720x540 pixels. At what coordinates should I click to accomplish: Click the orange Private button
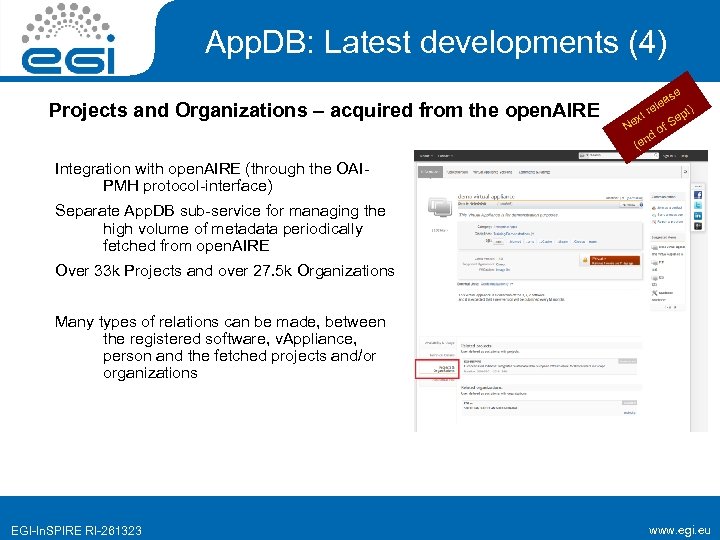pyautogui.click(x=615, y=260)
